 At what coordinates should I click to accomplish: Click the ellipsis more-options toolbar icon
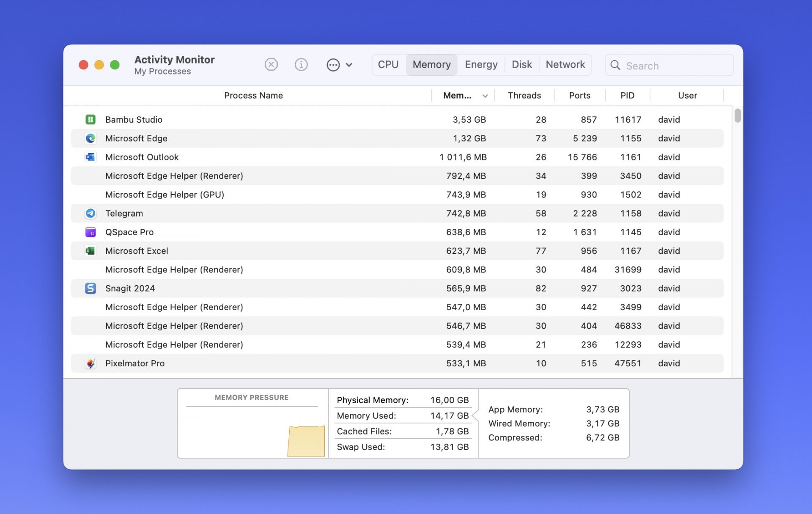[x=333, y=65]
